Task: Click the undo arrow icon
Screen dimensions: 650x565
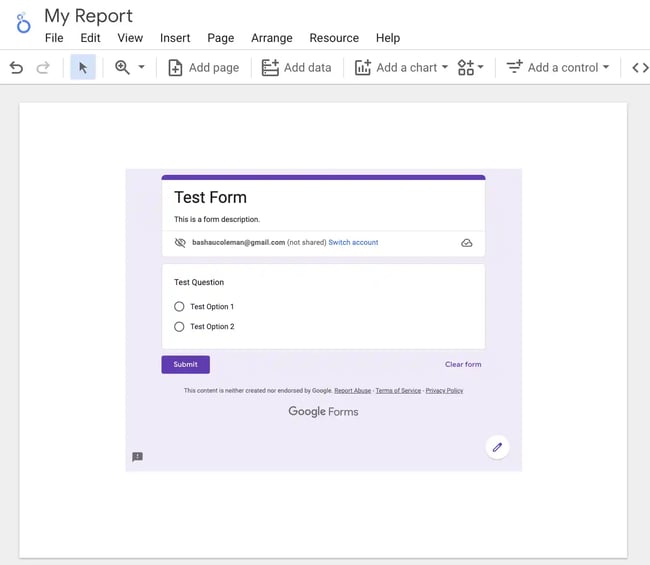Action: point(16,67)
